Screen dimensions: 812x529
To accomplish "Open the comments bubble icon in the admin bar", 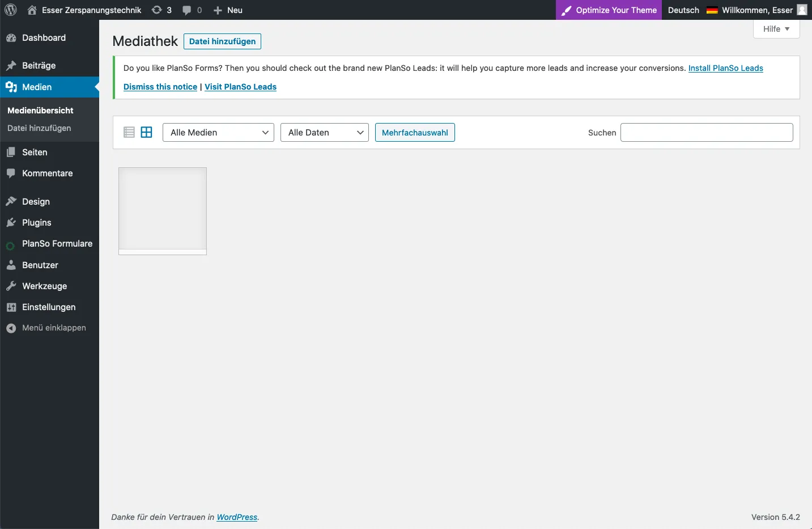I will pos(187,10).
